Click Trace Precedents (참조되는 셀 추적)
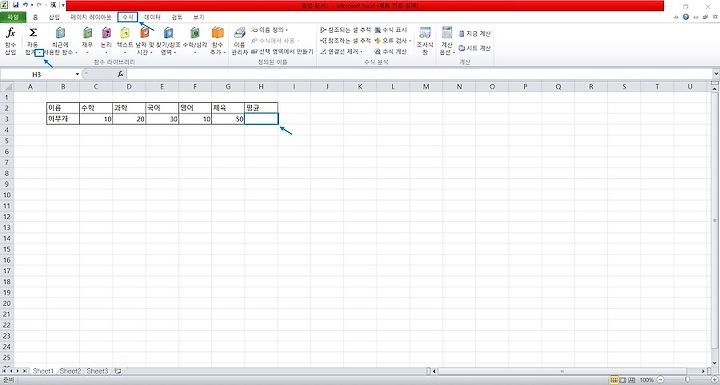The width and height of the screenshot is (720, 385). (345, 30)
